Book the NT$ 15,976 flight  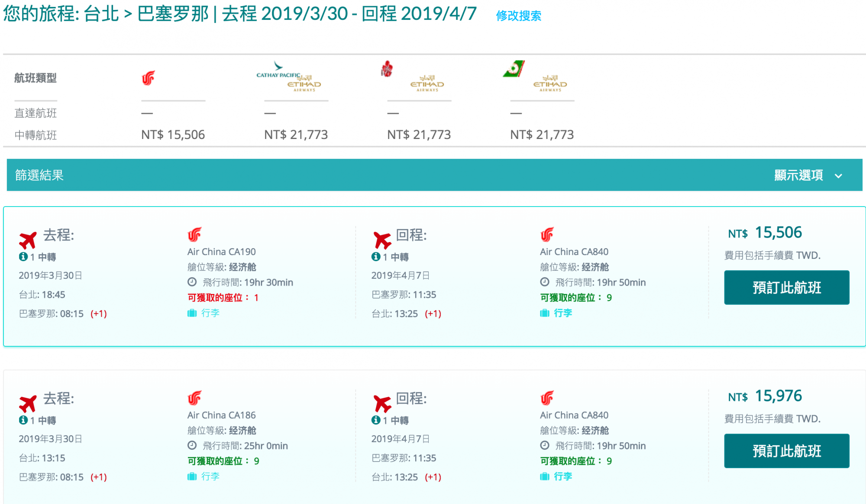786,451
